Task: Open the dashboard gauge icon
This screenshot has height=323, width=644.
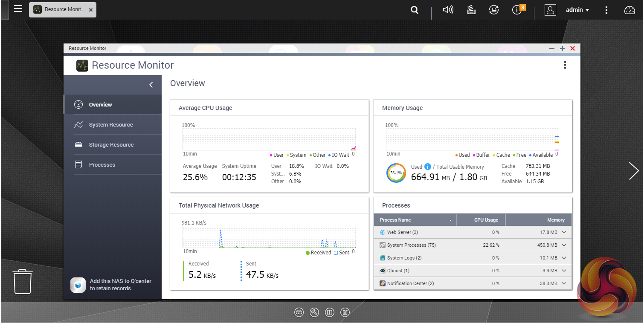Action: coord(629,10)
